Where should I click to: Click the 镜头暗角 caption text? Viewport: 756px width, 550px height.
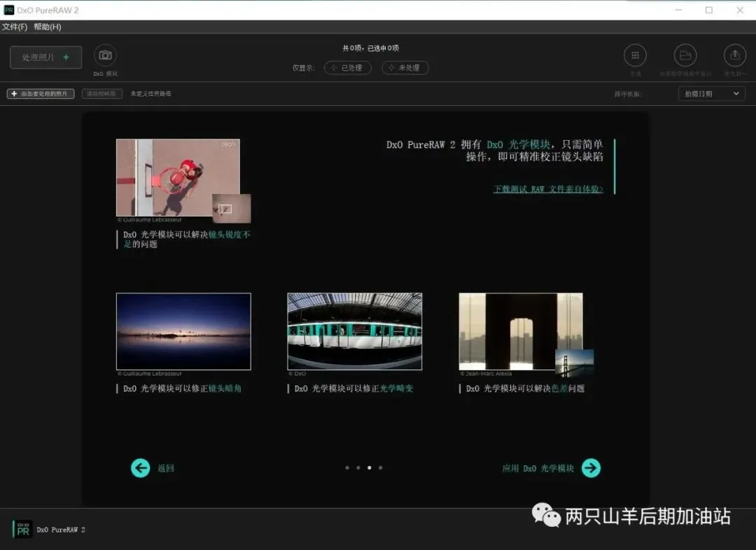click(x=225, y=388)
